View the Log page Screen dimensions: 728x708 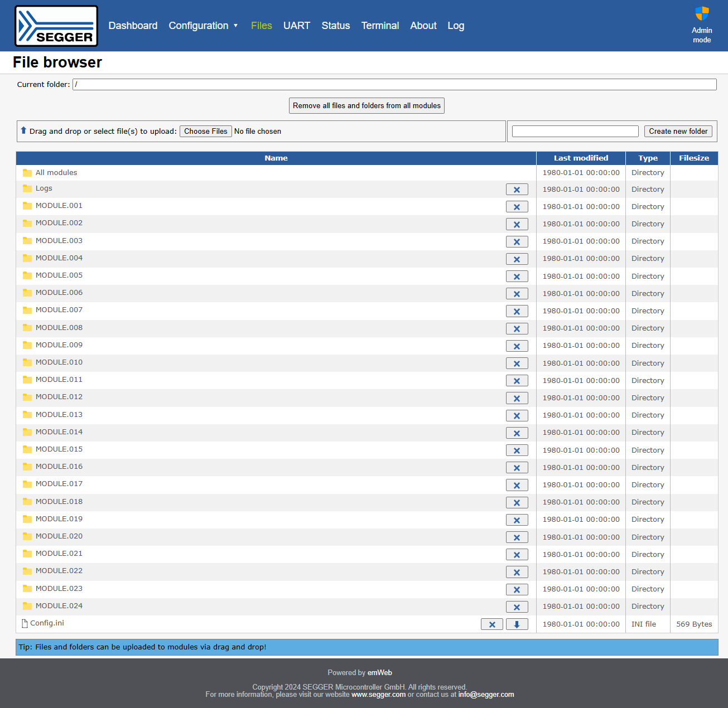pyautogui.click(x=456, y=26)
